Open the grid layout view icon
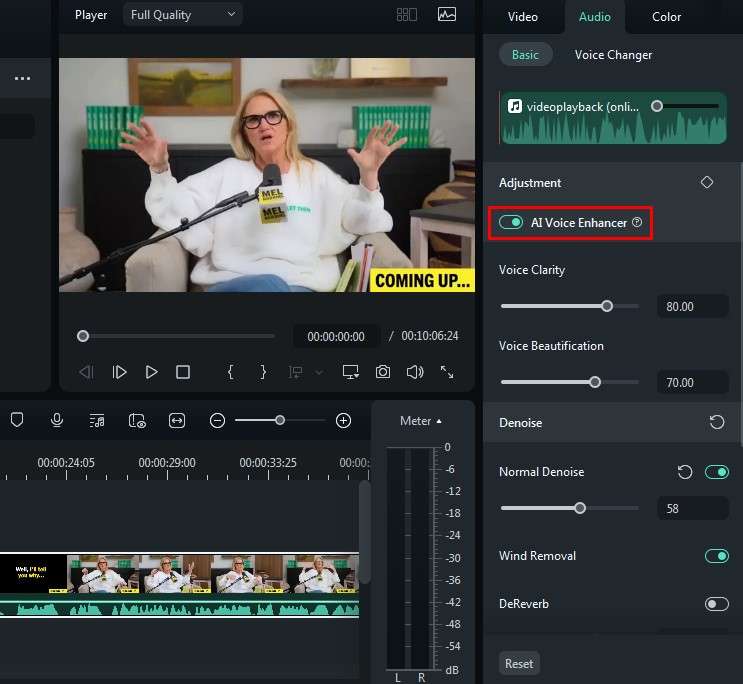This screenshot has height=684, width=743. [x=407, y=15]
